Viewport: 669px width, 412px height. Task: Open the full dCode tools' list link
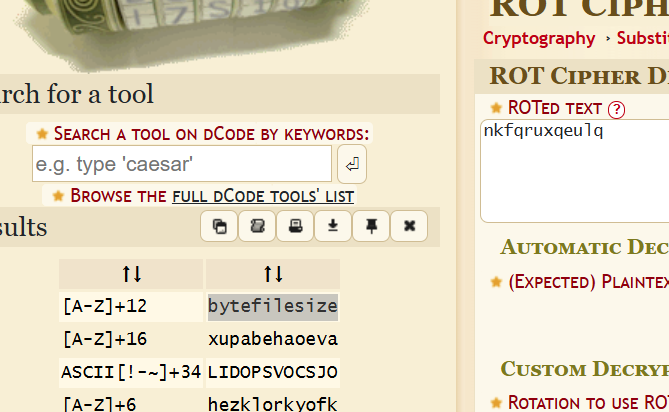point(263,196)
